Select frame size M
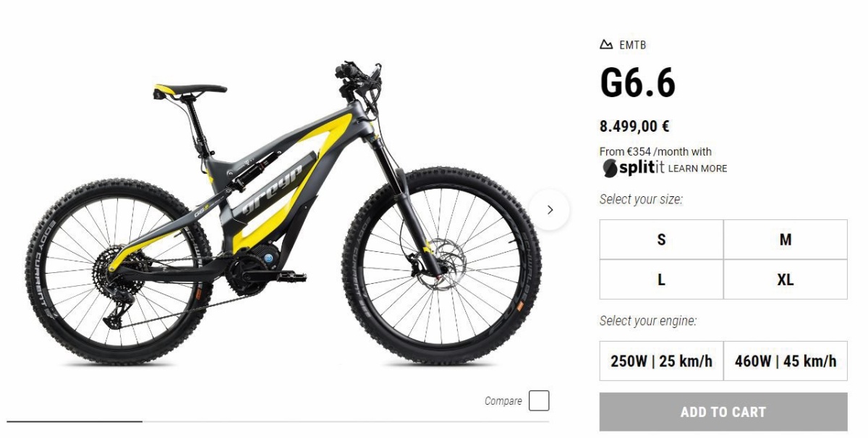Screen dimensions: 868x438 (786, 240)
